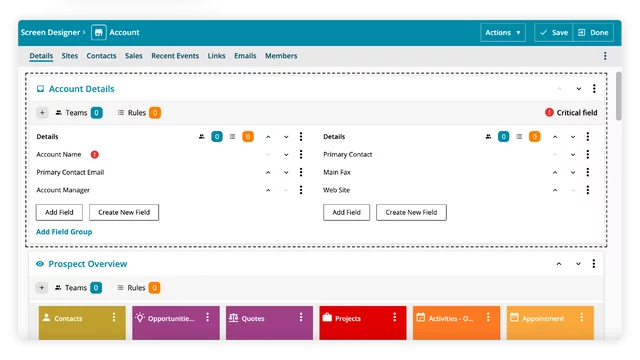Open the Projects tile options menu
640x360 pixels.
394,317
